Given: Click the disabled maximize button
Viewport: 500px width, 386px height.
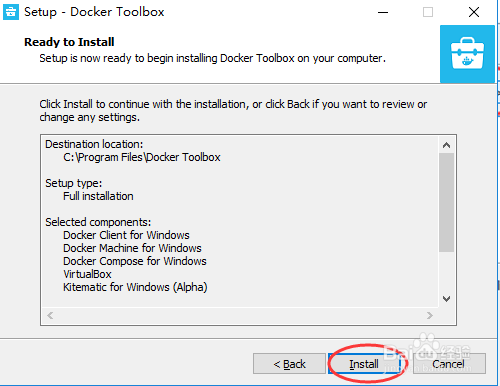Looking at the screenshot, I should 428,12.
